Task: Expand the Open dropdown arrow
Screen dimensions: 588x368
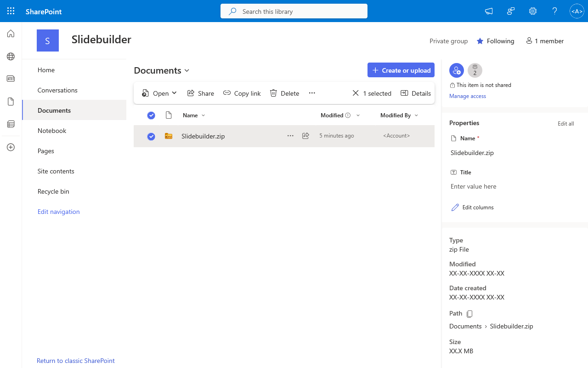Action: point(174,93)
